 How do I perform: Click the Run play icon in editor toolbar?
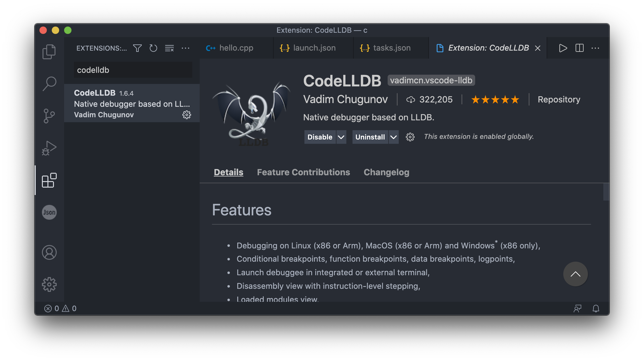pyautogui.click(x=563, y=48)
